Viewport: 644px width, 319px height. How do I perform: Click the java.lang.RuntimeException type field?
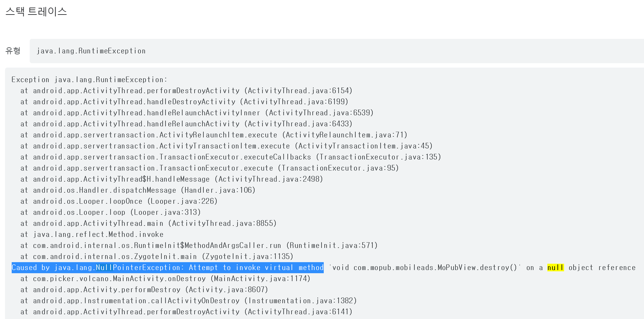point(337,51)
